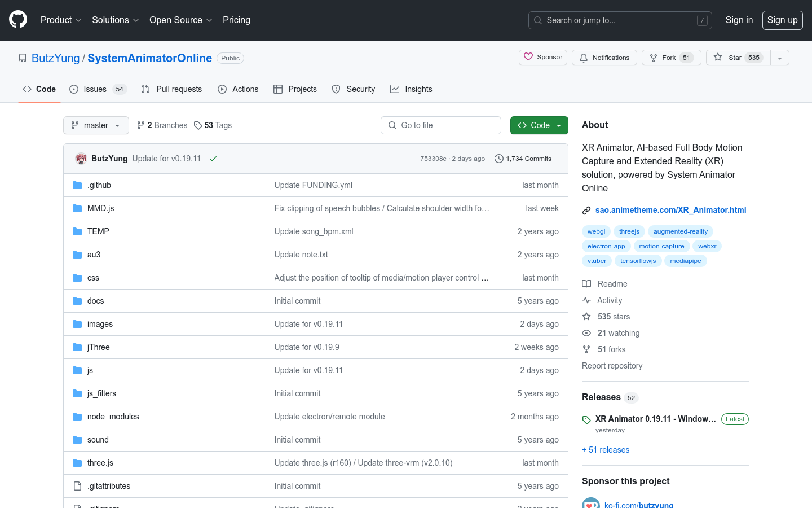This screenshot has height=508, width=812.
Task: View 2 Branches
Action: tap(162, 125)
